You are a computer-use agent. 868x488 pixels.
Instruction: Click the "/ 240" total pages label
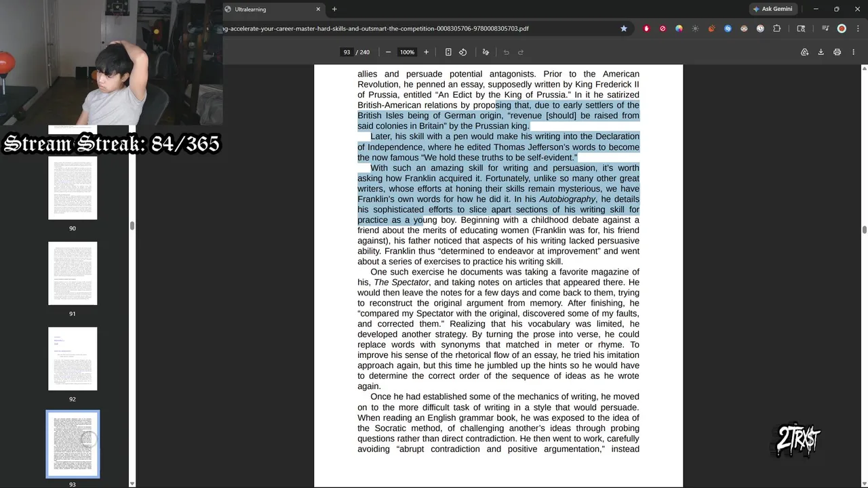click(363, 52)
